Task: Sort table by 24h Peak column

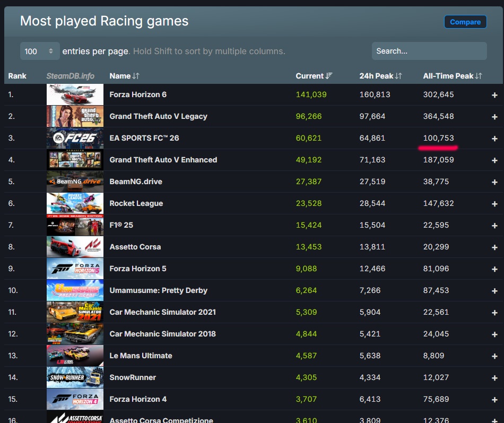Action: 380,76
